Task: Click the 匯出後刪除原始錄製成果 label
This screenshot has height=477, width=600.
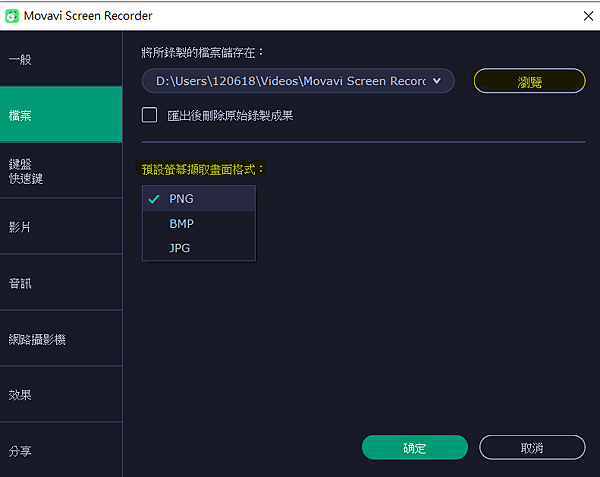Action: tap(230, 116)
